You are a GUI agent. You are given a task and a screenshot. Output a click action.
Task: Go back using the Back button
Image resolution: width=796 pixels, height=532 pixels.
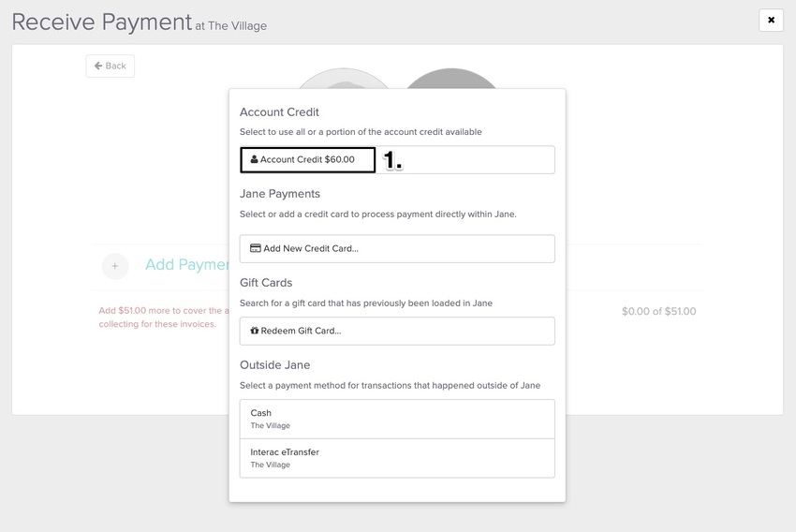(x=111, y=66)
